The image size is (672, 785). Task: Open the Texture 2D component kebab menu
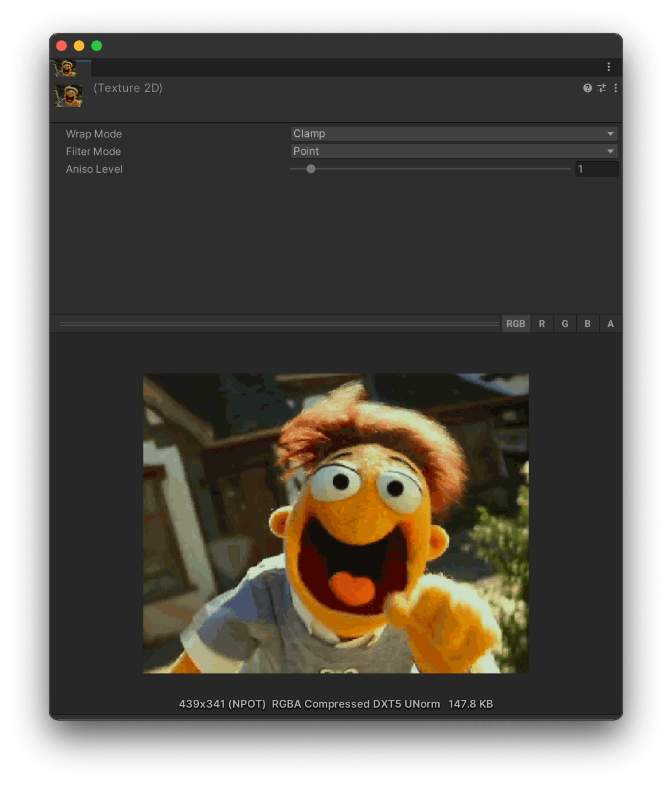point(615,88)
